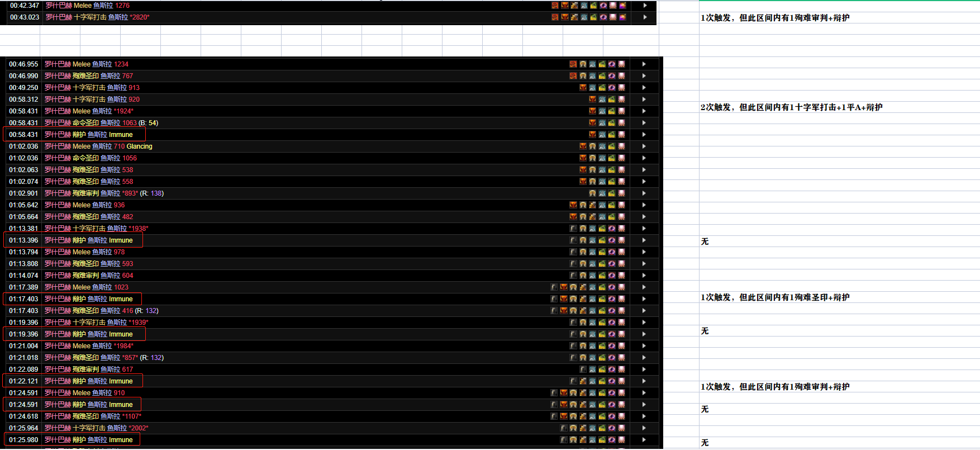Open 辩护 ability link in 01:25.980 row
This screenshot has height=450, width=980.
click(79, 440)
